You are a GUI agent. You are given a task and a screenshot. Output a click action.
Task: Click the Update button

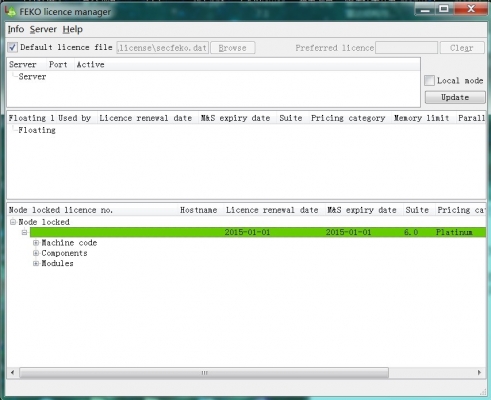pyautogui.click(x=455, y=97)
